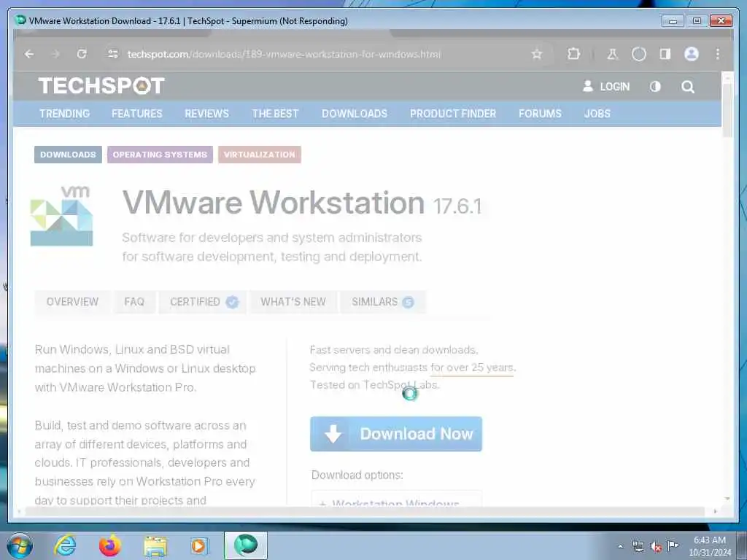Open the browser three-dot menu

[x=718, y=54]
